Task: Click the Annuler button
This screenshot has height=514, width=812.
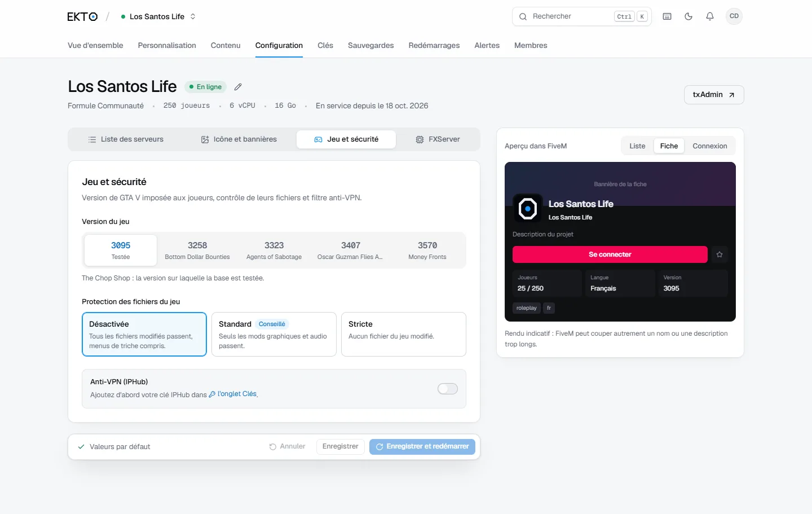Action: coord(288,446)
